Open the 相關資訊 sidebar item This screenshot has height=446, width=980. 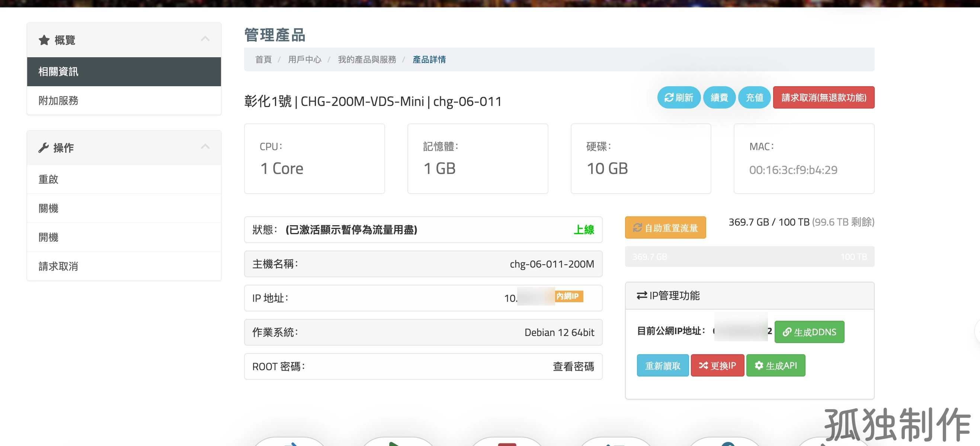(124, 72)
